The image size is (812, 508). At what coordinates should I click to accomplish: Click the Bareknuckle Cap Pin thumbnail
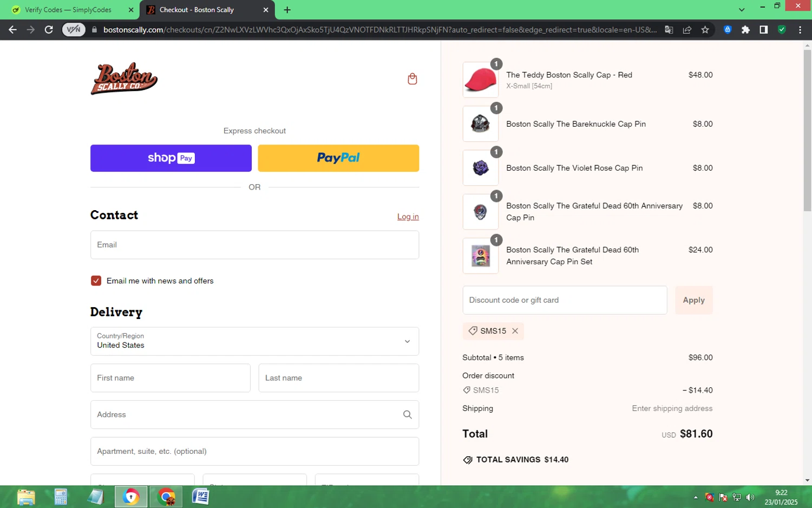coord(481,124)
